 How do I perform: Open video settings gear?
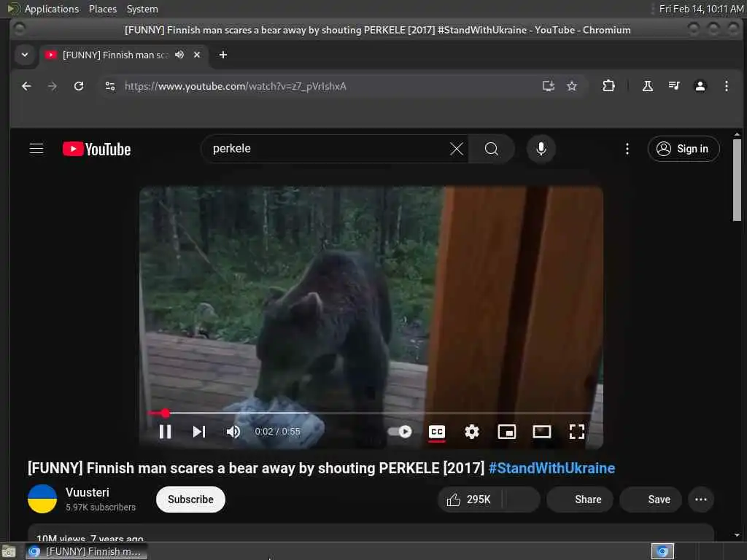pos(472,432)
